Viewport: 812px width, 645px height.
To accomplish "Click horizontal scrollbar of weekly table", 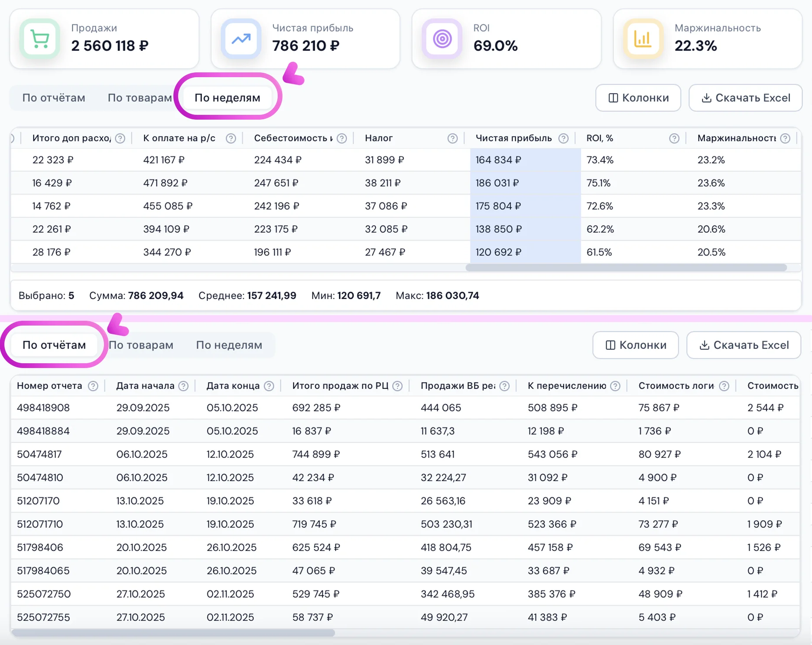I will 626,268.
